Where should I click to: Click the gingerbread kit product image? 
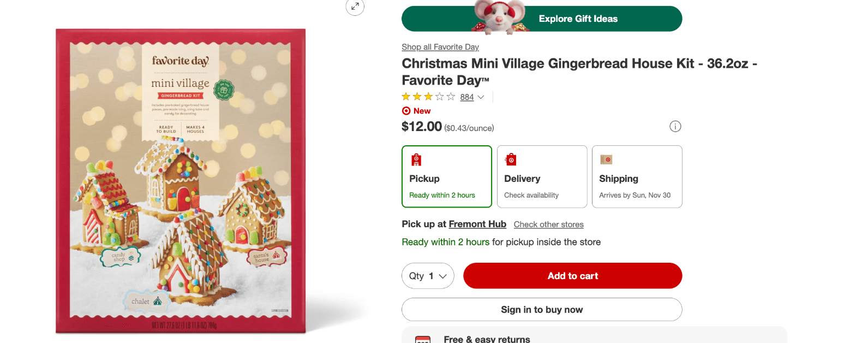click(181, 181)
